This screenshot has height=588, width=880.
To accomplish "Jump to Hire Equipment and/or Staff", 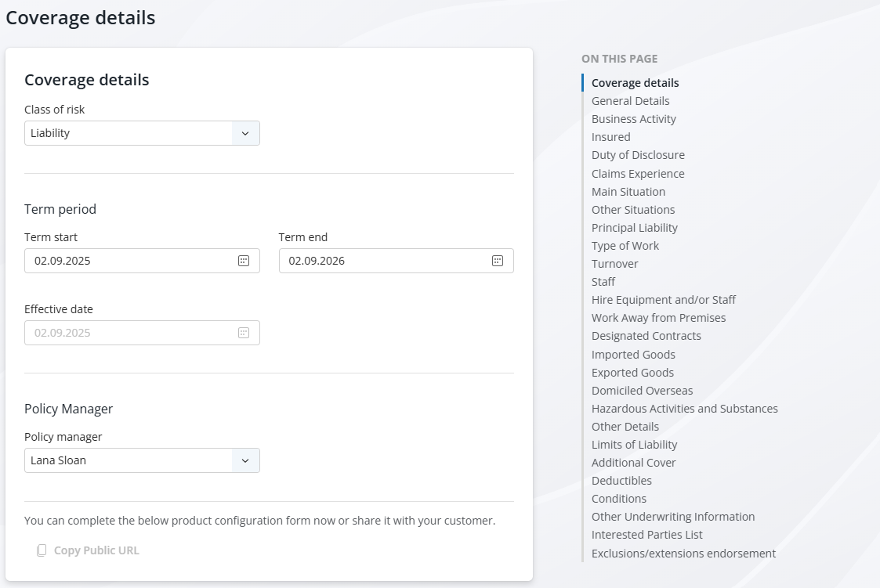I will tap(664, 300).
